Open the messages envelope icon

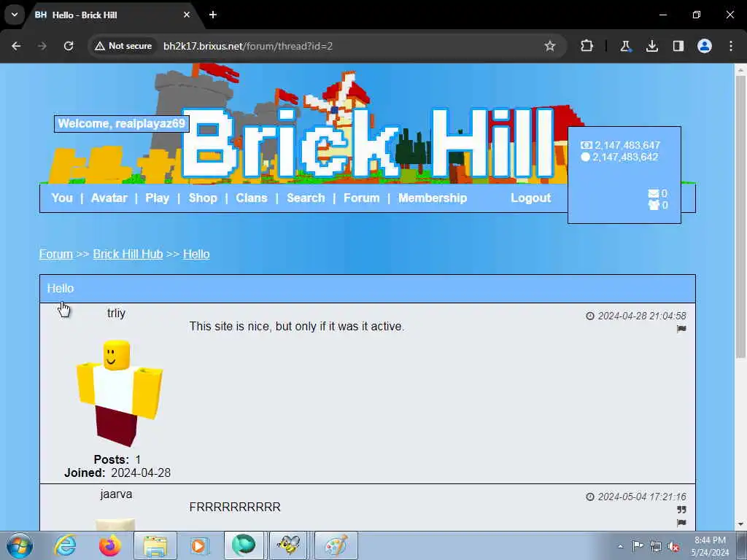(x=653, y=193)
